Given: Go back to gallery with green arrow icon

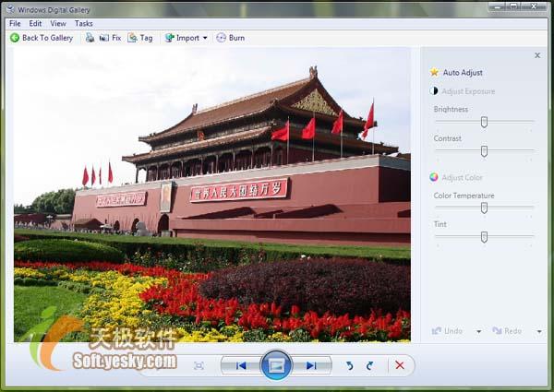Looking at the screenshot, I should (x=42, y=38).
